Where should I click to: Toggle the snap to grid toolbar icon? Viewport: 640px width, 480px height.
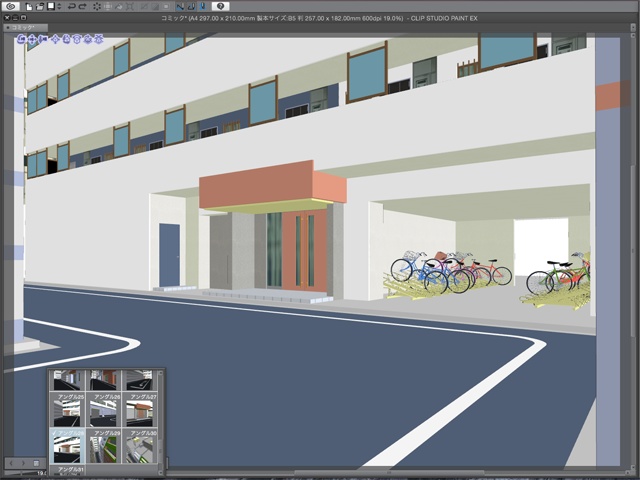(203, 6)
